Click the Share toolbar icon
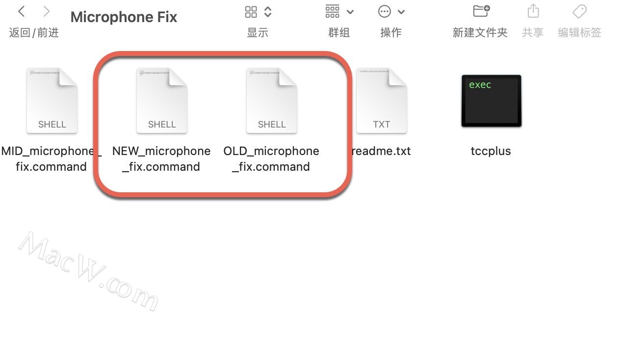The height and width of the screenshot is (364, 622). pos(533,11)
